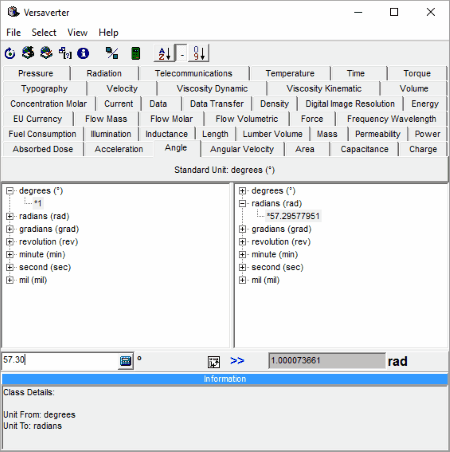Click the input value field showing 57.30
This screenshot has height=452, width=450.
point(60,360)
